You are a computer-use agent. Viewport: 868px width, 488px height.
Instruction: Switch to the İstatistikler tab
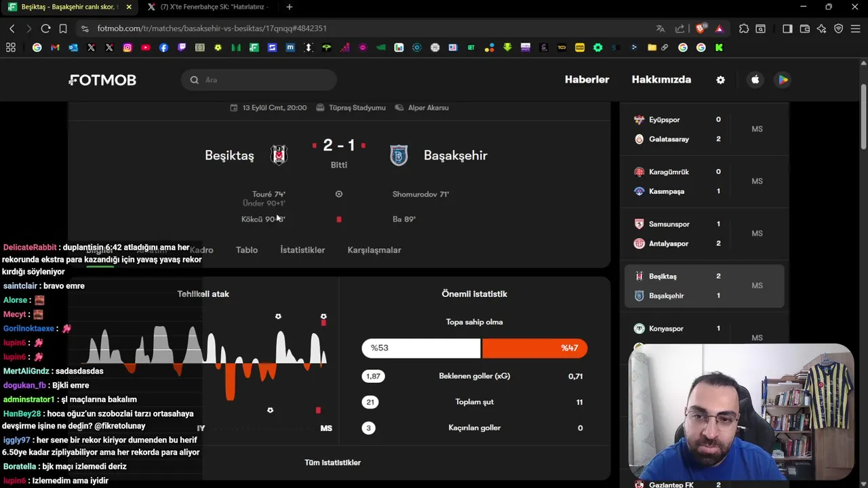tap(302, 250)
